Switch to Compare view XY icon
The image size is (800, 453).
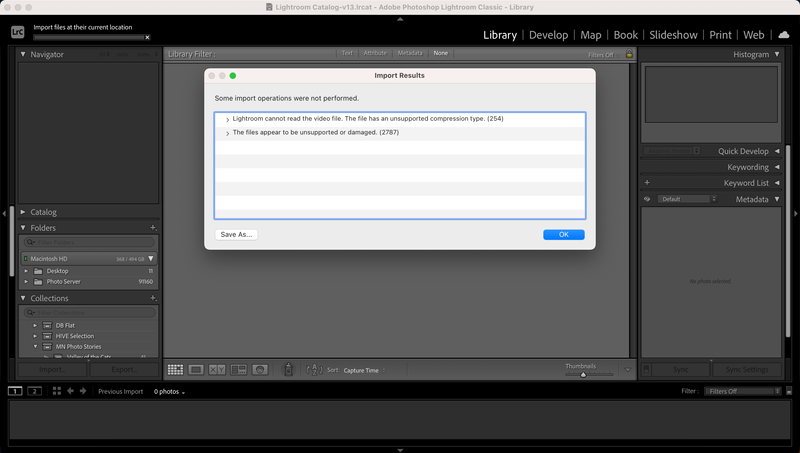[x=217, y=370]
